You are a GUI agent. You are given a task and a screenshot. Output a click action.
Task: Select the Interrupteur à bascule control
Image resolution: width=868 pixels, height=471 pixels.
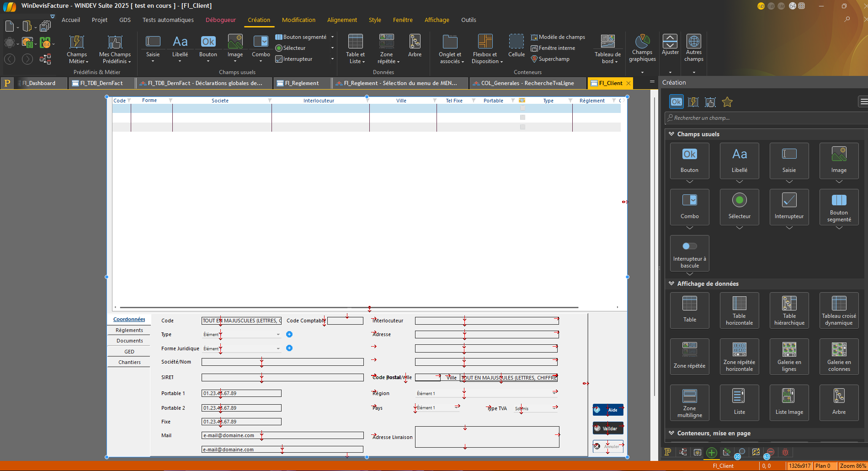(x=689, y=253)
